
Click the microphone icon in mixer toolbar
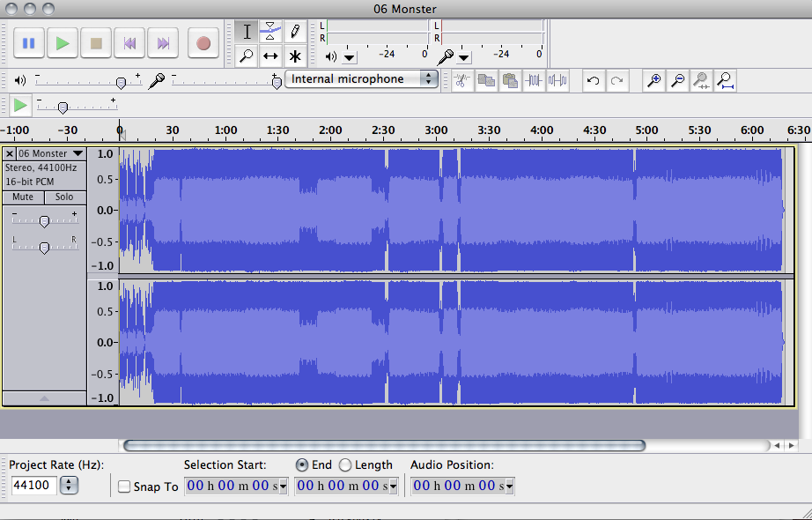tap(157, 80)
